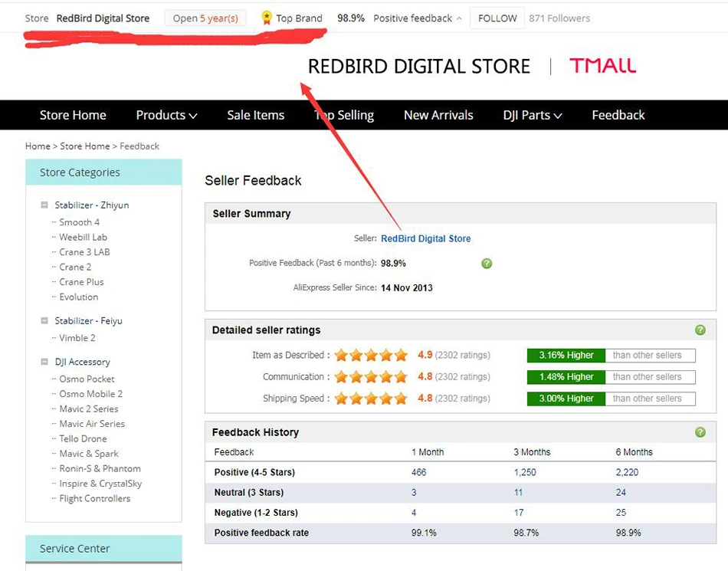Click the Neutral 1 Month value 3
This screenshot has width=728, height=571.
tap(414, 493)
